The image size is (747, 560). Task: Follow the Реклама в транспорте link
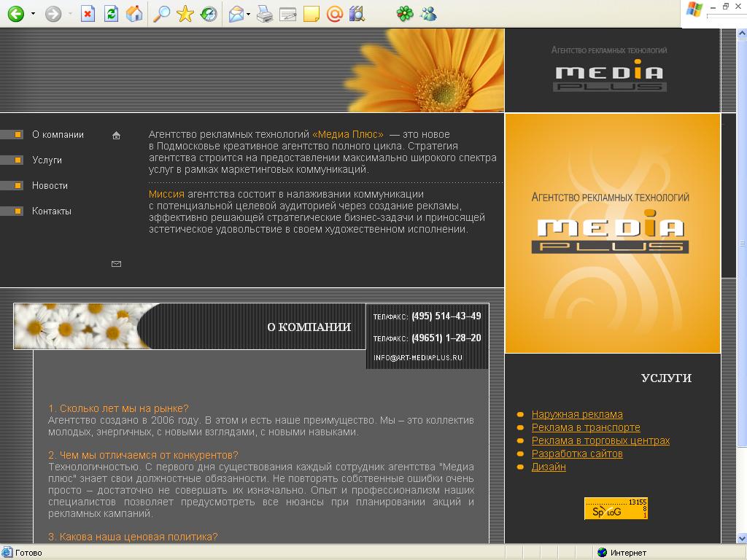coord(586,427)
